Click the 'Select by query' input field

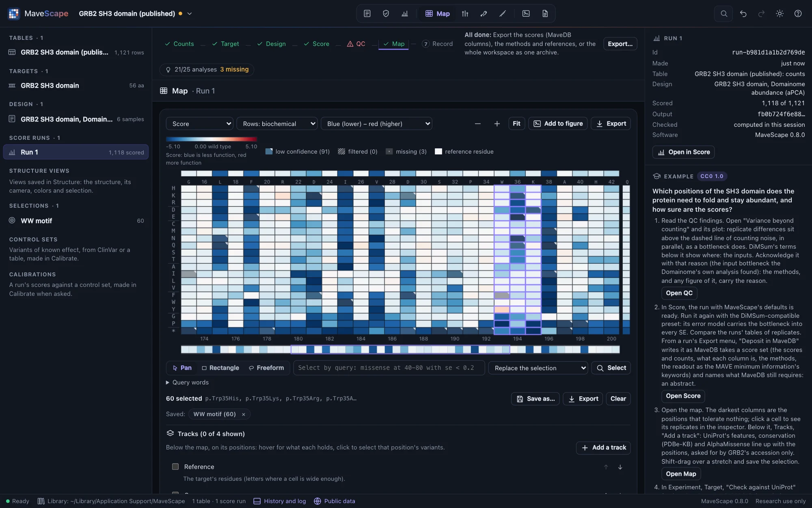click(389, 368)
